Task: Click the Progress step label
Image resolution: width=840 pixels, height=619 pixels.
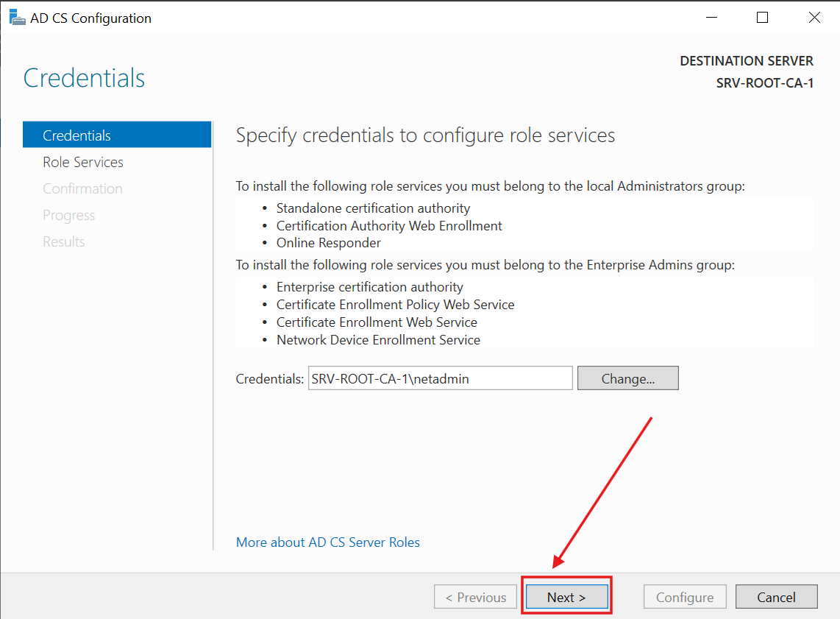Action: point(68,215)
